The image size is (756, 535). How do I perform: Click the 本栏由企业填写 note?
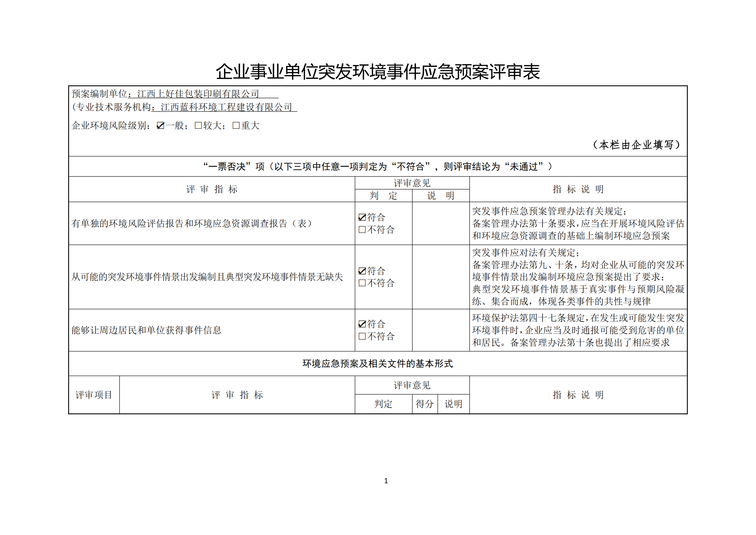[636, 145]
